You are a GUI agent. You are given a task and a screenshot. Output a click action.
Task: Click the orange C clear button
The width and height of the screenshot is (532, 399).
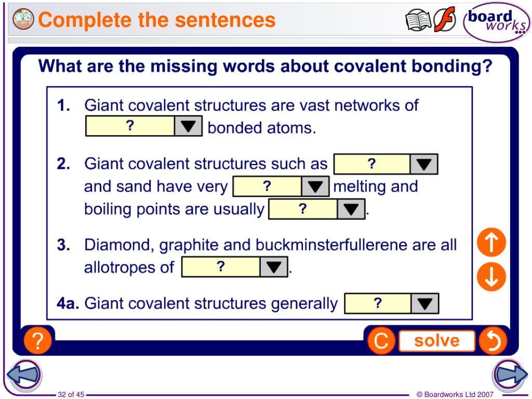381,341
